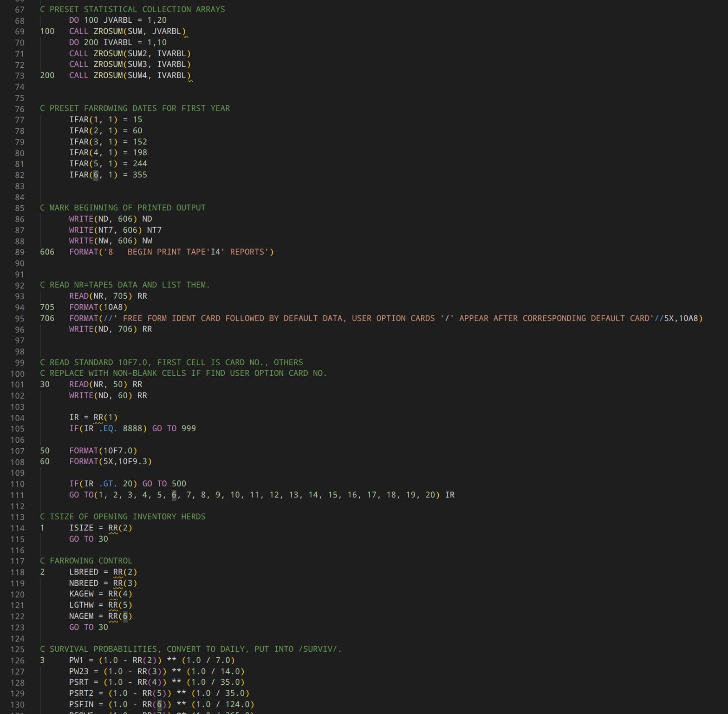The image size is (728, 714).
Task: Click the computed 'GO TO(1, 2, 3, ...) IR' line
Action: (x=262, y=495)
